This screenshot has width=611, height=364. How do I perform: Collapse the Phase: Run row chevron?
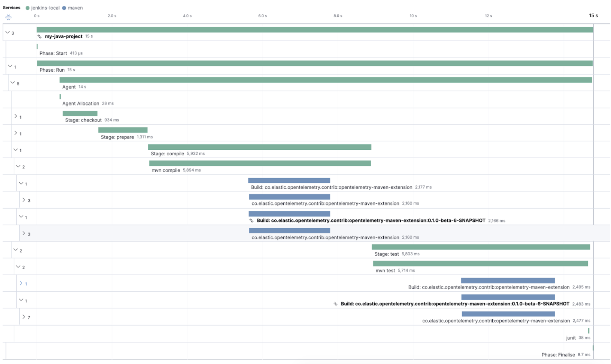click(11, 65)
